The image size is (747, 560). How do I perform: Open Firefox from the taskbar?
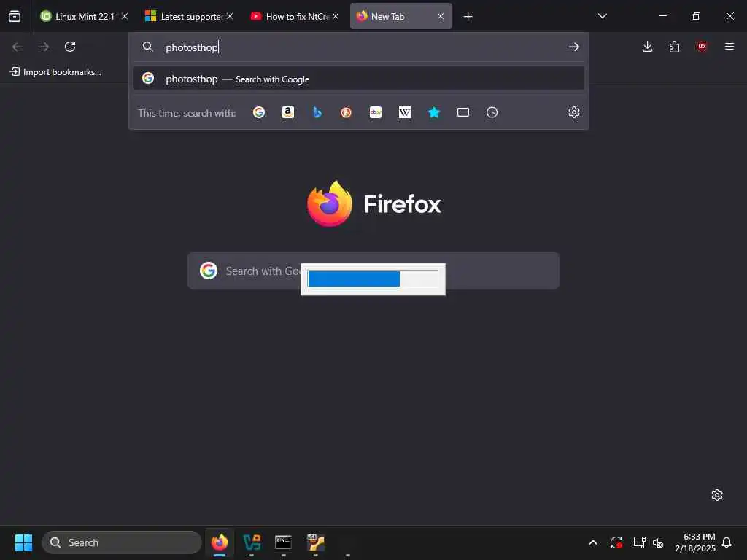tap(220, 542)
